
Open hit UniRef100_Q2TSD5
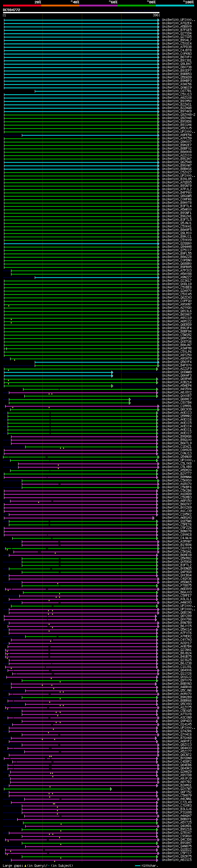tap(177, 37)
